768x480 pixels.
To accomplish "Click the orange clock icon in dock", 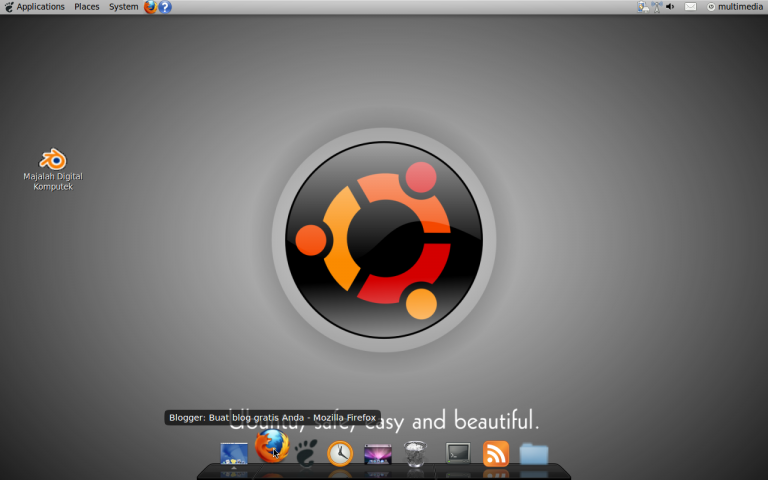I will coord(340,453).
